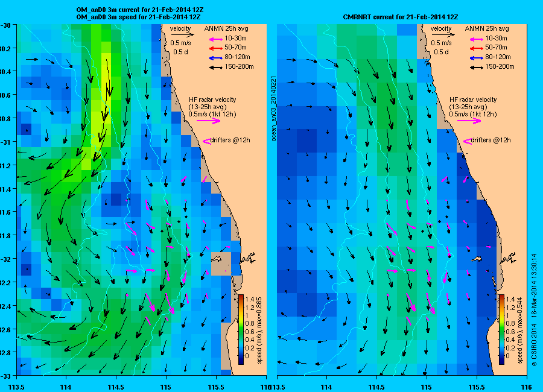Image resolution: width=543 pixels, height=392 pixels.
Task: Click 'drifters @12h' label in right map
Action: pyautogui.click(x=491, y=141)
